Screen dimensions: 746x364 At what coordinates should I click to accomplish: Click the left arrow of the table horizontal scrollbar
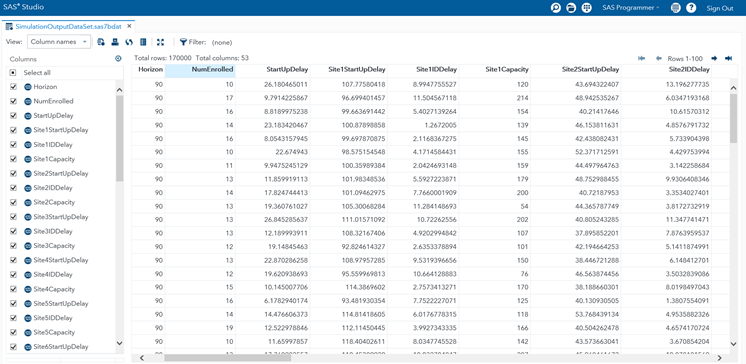click(x=141, y=358)
